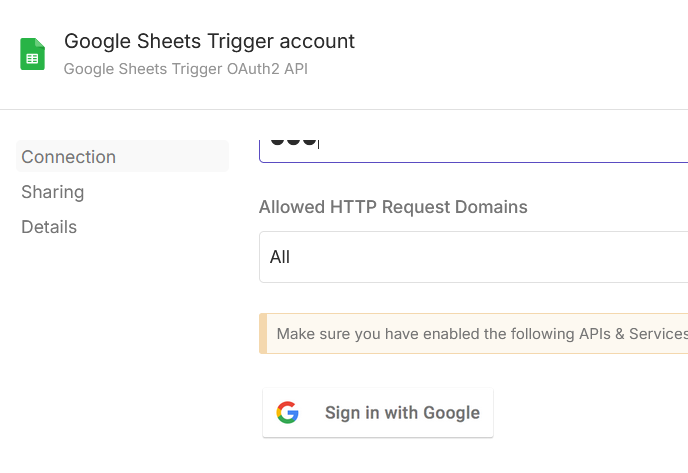Open the Details tab

[x=49, y=227]
